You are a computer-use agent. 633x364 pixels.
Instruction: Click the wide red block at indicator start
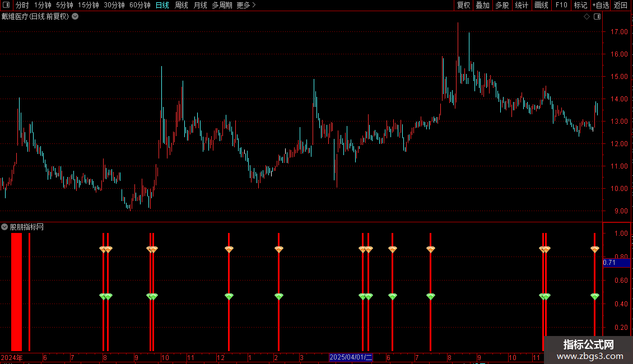pyautogui.click(x=17, y=292)
